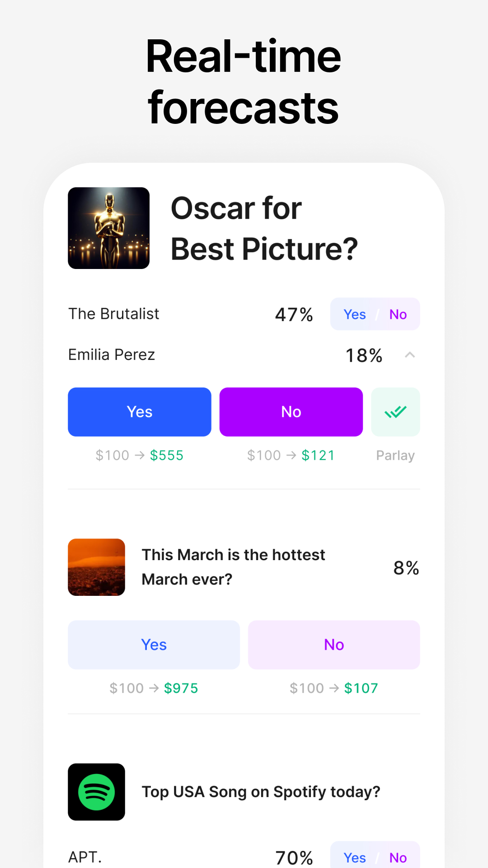Select The Brutalist row
Image resolution: width=488 pixels, height=868 pixels.
114,314
